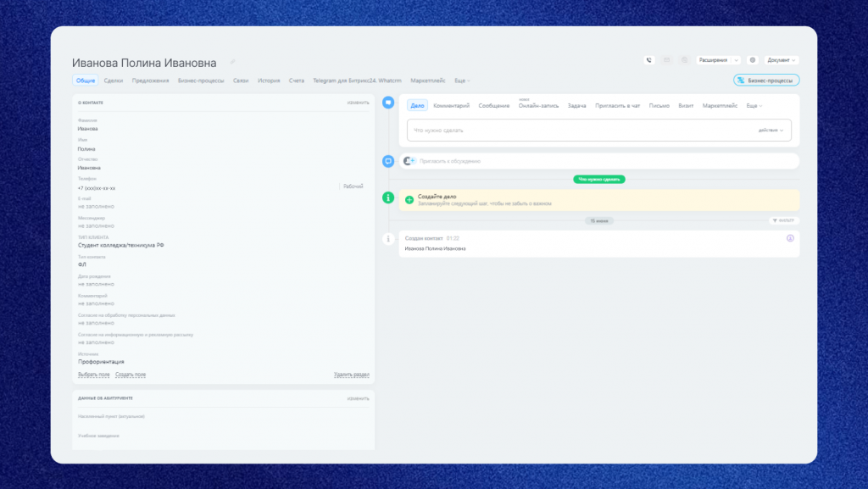Screen dimensions: 868x489
Task: Select the Комментарий tab in timeline
Action: click(451, 106)
